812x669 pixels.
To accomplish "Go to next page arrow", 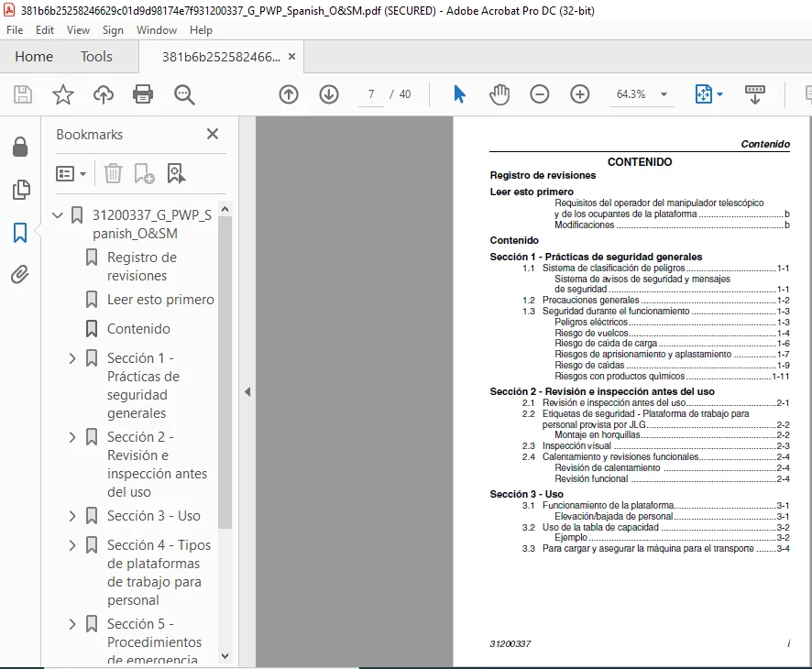I will [x=329, y=94].
